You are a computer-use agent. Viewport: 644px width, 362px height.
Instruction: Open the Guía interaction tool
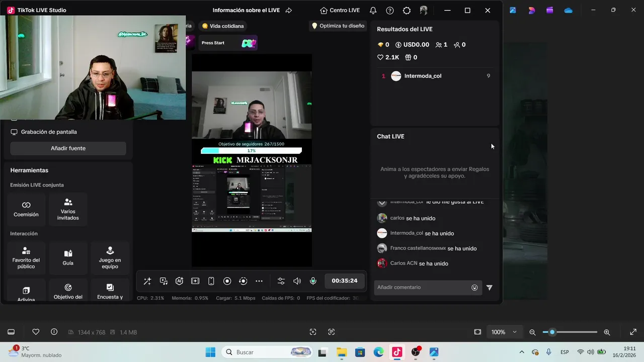(68, 258)
